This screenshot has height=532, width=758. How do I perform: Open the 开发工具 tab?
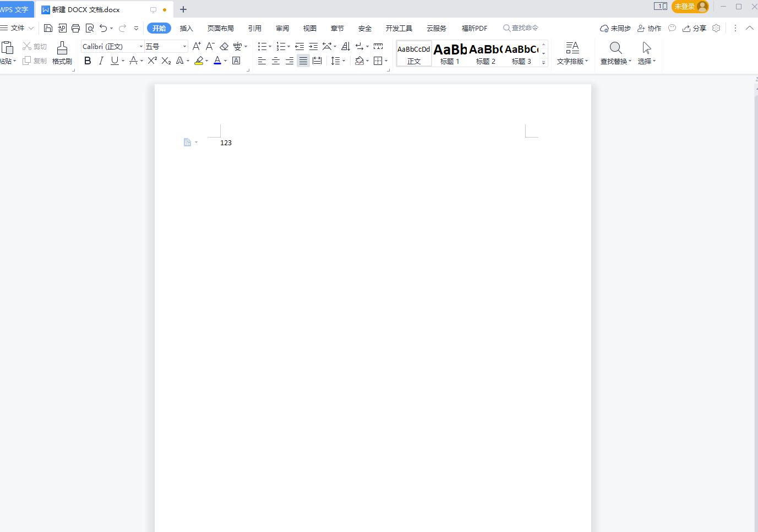click(x=399, y=28)
